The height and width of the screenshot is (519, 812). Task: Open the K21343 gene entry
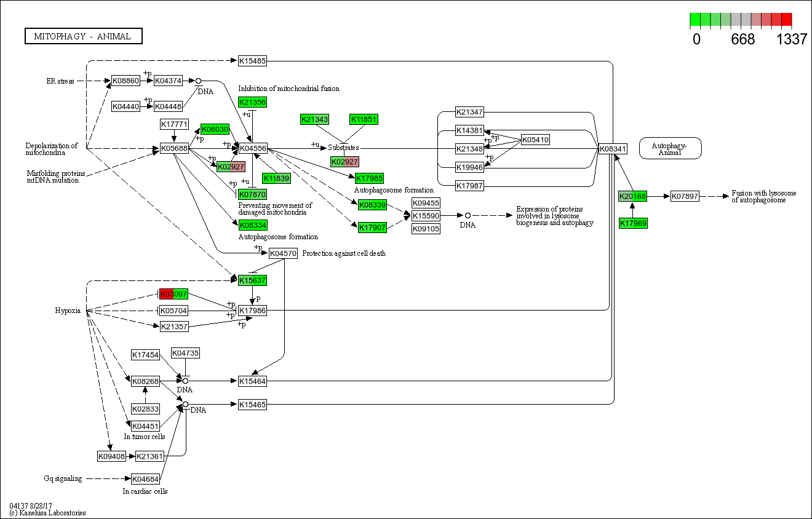click(x=314, y=119)
